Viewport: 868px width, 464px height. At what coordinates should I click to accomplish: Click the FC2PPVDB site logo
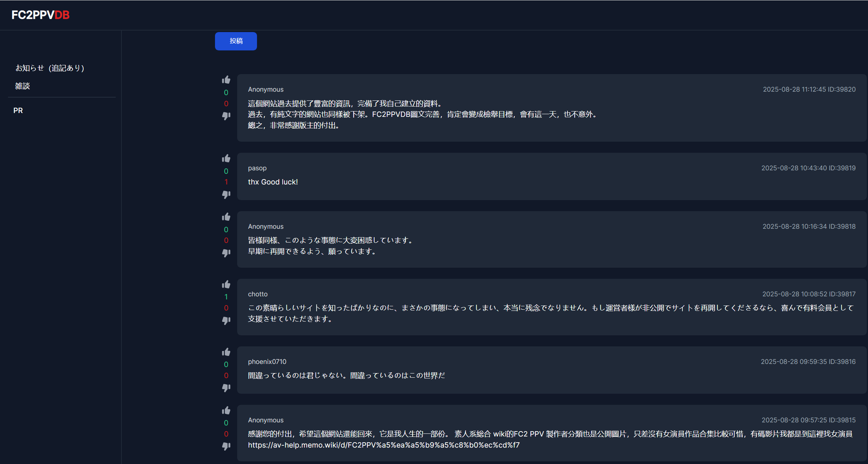pyautogui.click(x=40, y=15)
